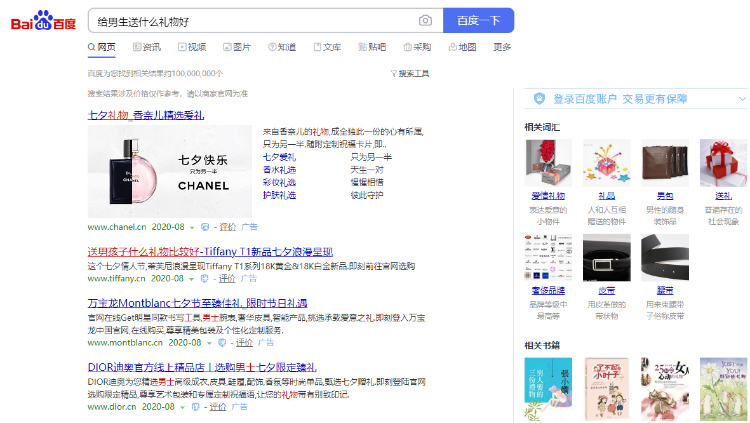Screen dimensions: 750x423
Task: Open the 男包 link
Action: click(x=665, y=196)
